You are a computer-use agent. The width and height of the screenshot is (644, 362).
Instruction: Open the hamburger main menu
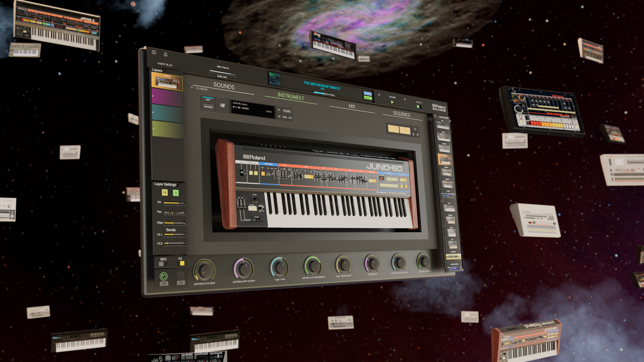154,52
